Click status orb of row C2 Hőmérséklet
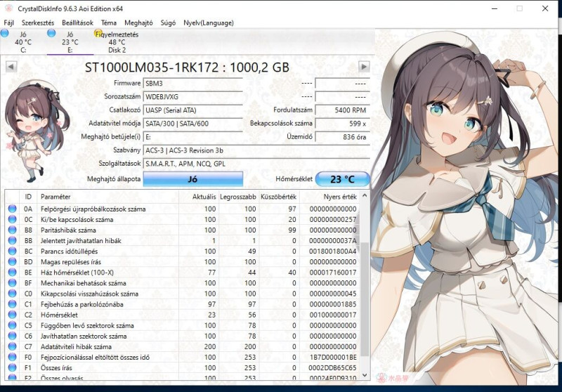This screenshot has height=392, width=562. click(12, 315)
